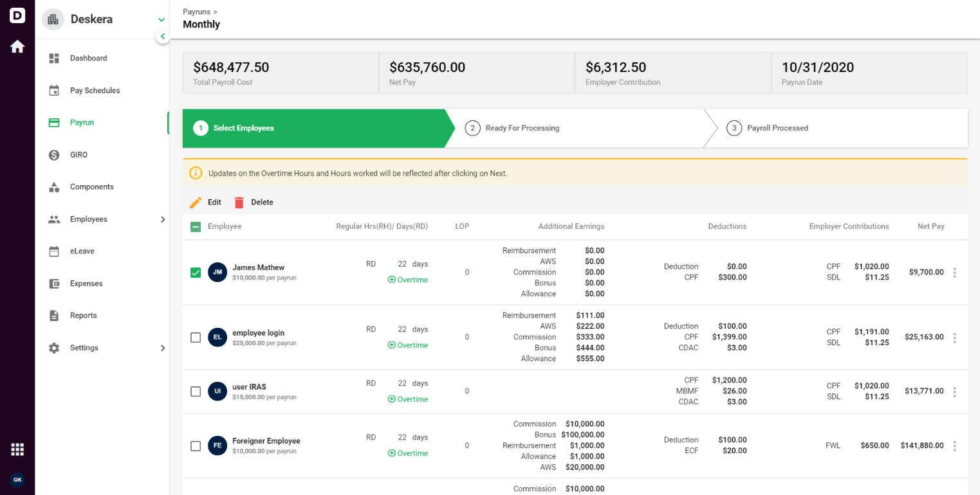This screenshot has height=495, width=980.
Task: Open the Deskera organization dropdown
Action: tap(162, 20)
